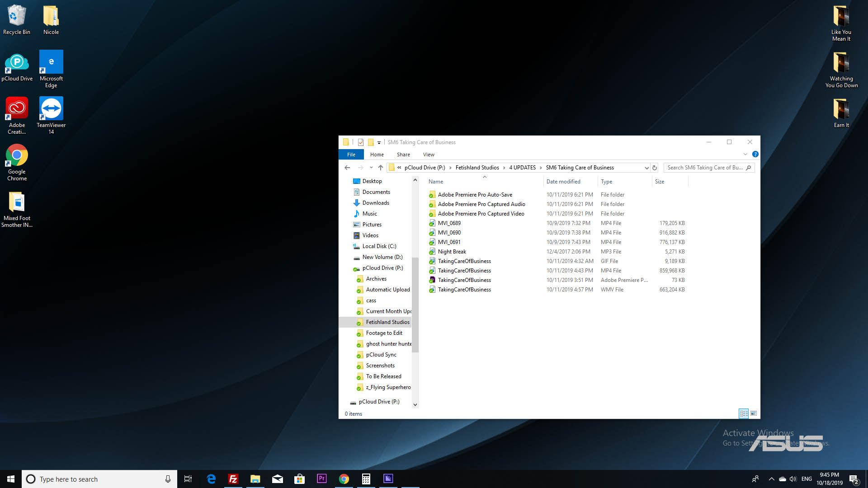The width and height of the screenshot is (868, 488).
Task: Click Properties icon in quick access toolbar
Action: coord(361,142)
